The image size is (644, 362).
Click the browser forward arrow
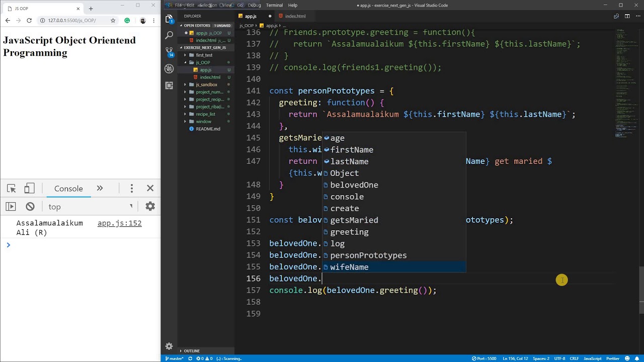click(18, 21)
